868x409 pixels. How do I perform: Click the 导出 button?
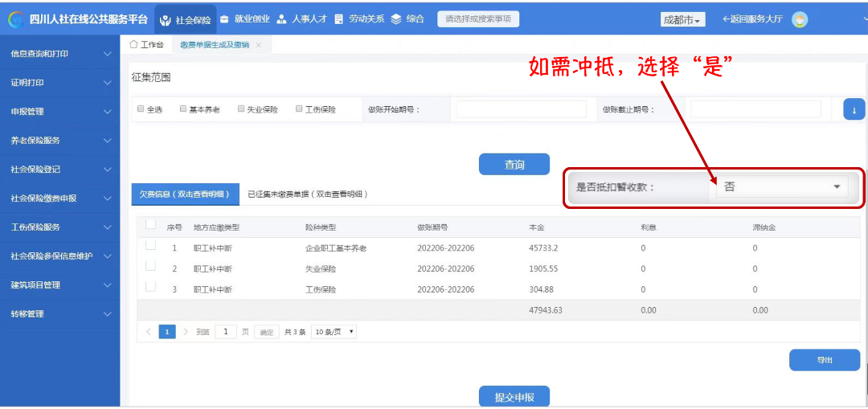point(825,360)
